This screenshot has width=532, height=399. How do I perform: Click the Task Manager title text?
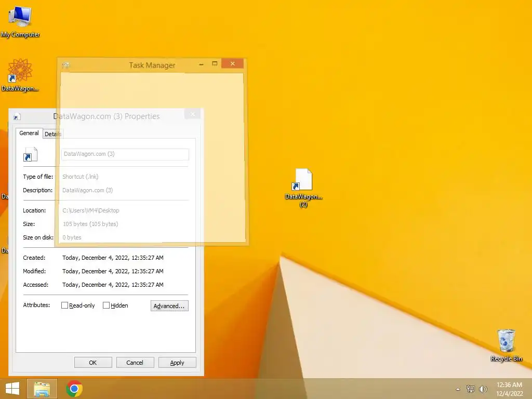click(x=152, y=65)
